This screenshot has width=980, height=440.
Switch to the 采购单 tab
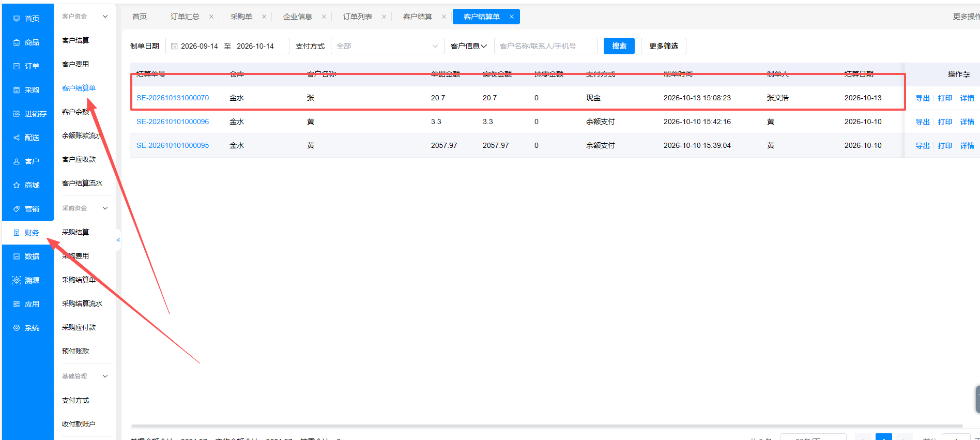tap(241, 17)
